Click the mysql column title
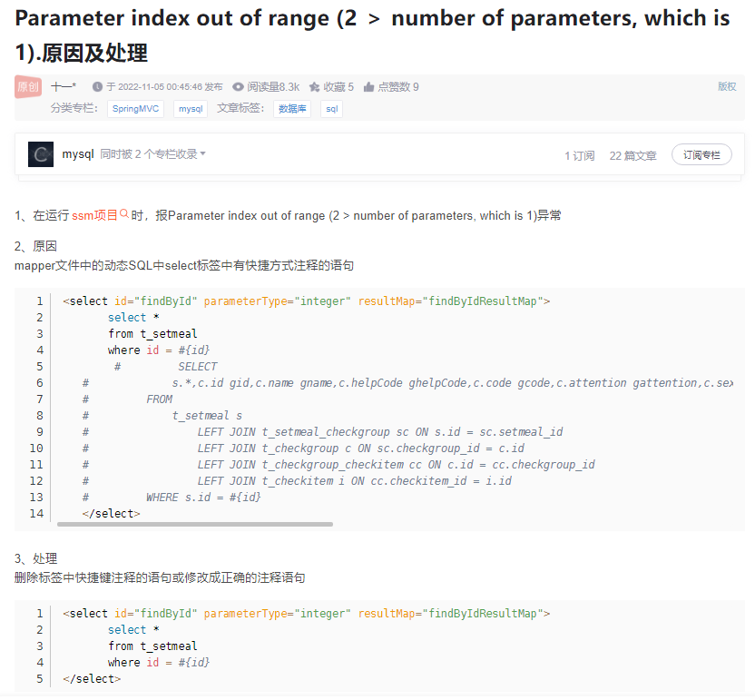Viewport: 755px width, 700px height. tap(78, 154)
